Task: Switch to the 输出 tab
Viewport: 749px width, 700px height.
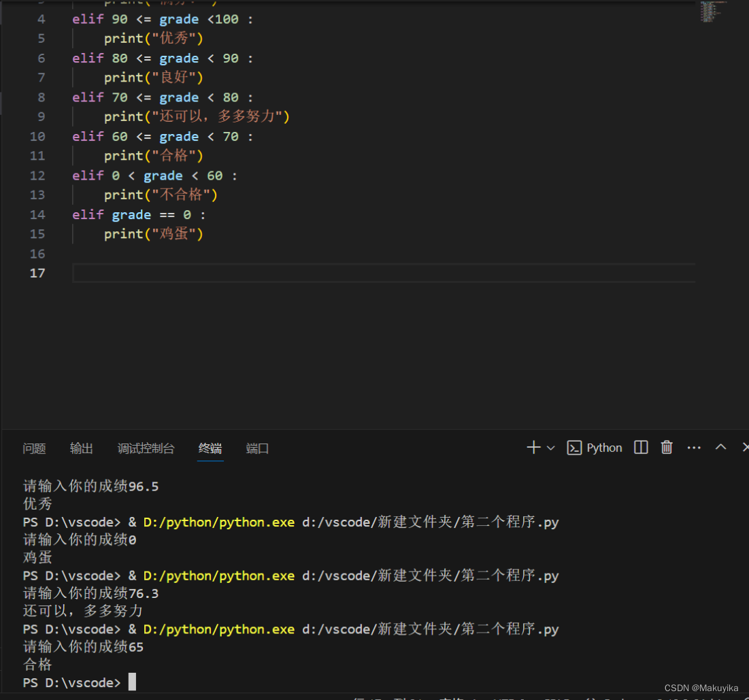Action: pyautogui.click(x=81, y=448)
